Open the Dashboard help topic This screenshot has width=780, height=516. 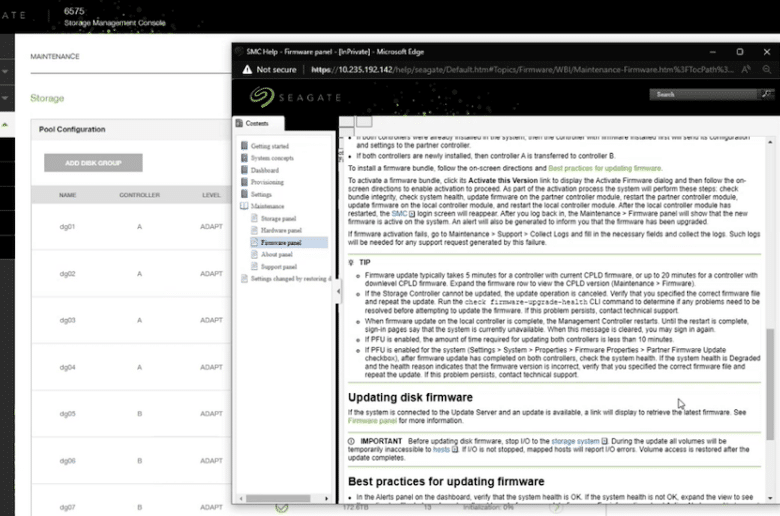(265, 170)
